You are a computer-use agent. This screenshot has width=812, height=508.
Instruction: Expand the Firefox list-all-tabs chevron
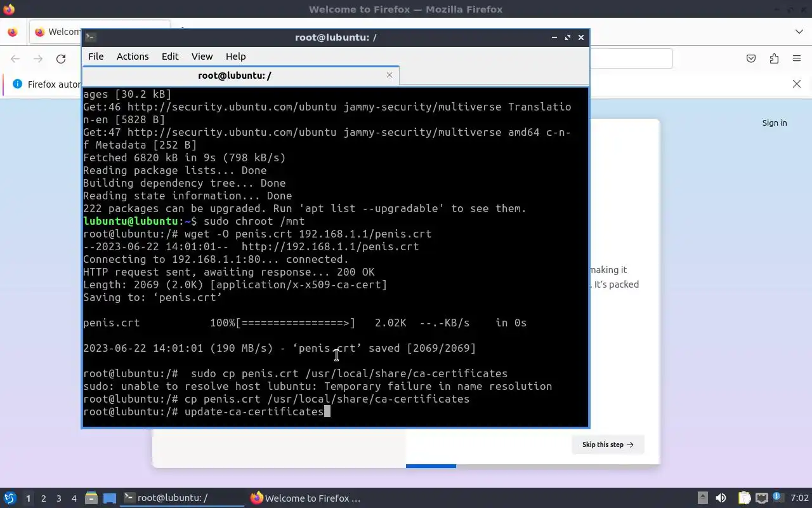[x=799, y=32]
